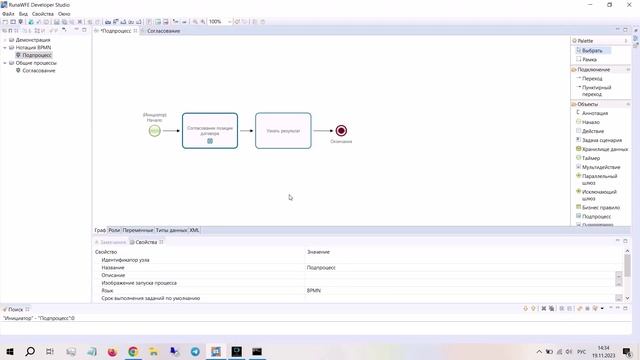The image size is (640, 360).
Task: Open the Palette header menu arrow
Action: click(x=626, y=41)
